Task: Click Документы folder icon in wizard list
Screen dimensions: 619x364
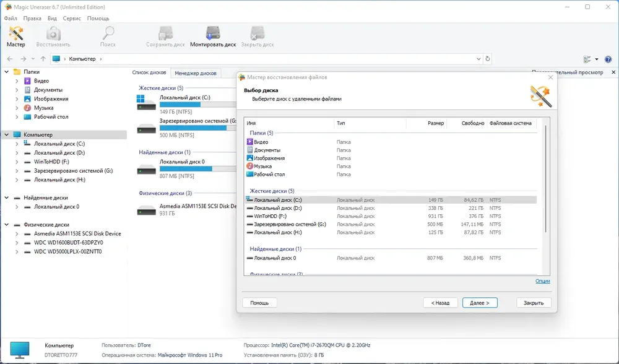Action: (249, 150)
